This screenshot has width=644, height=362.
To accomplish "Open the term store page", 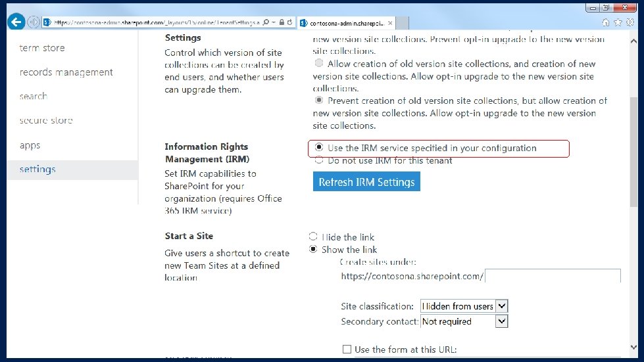I will click(x=42, y=48).
